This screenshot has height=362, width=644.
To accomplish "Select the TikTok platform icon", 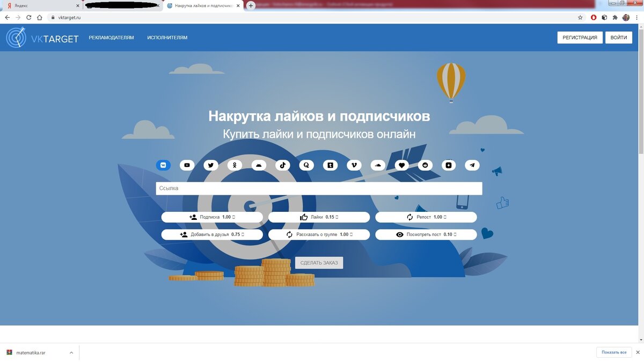I will 282,165.
